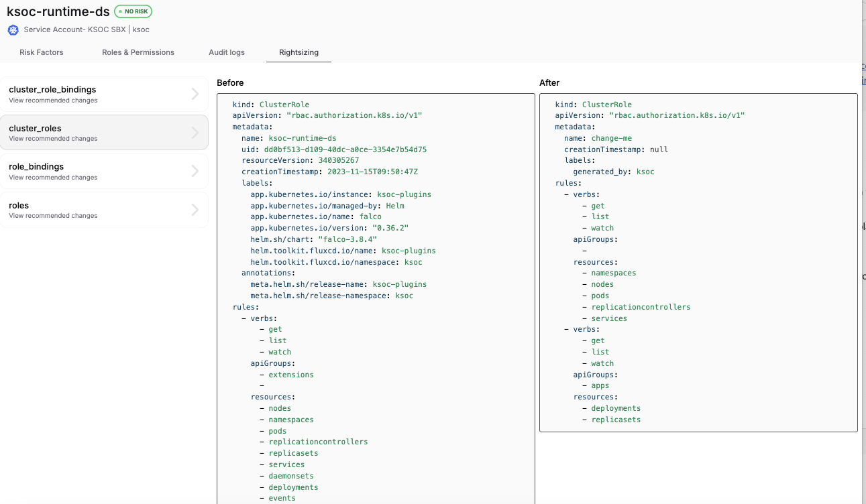Click 'kind: ClusterRole' in After panel
This screenshot has width=866, height=504.
click(x=594, y=105)
